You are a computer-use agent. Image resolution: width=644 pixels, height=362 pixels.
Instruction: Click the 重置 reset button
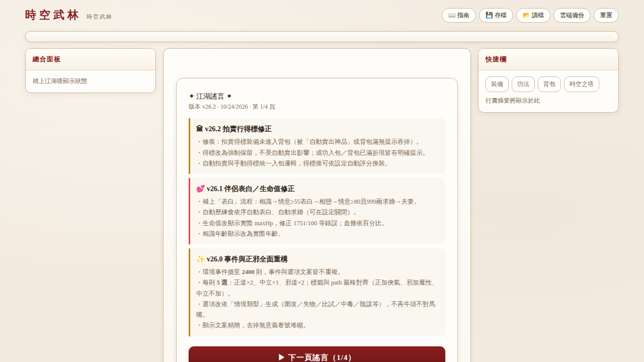point(606,15)
